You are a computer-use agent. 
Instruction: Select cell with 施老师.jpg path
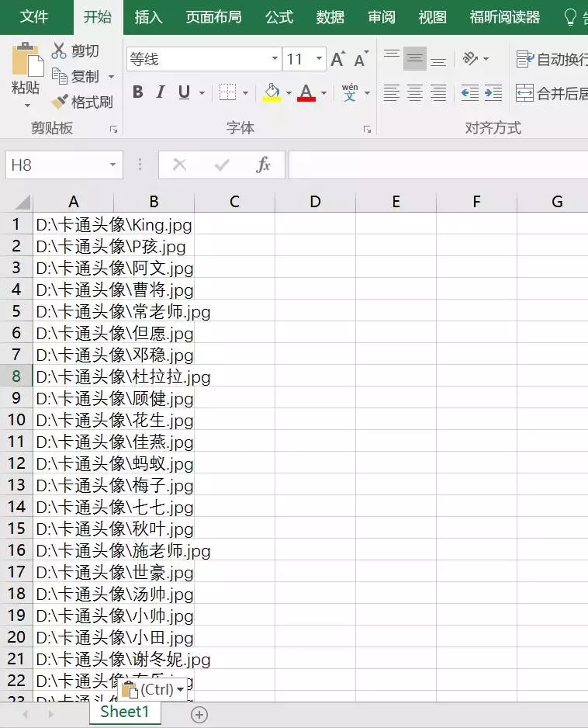74,550
